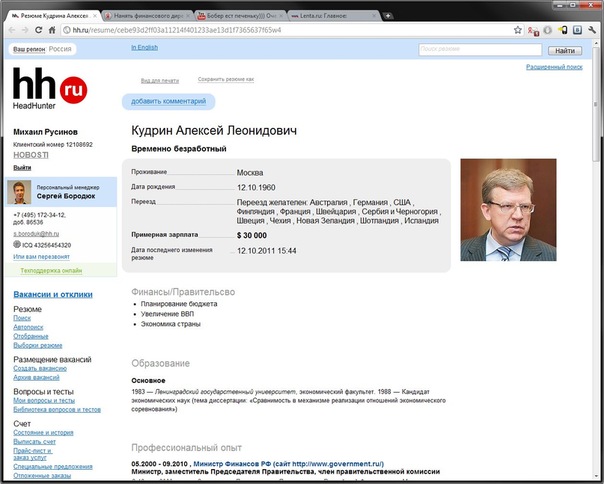Open 'Вид для печати' print view
The height and width of the screenshot is (484, 604).
[x=160, y=81]
